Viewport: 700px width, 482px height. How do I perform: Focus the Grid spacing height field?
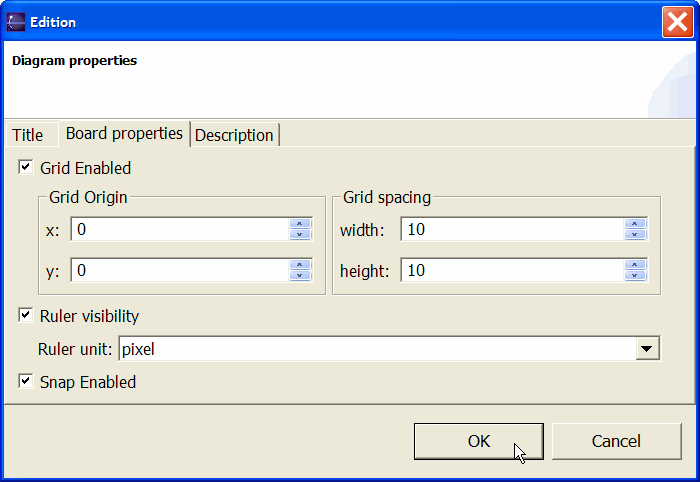click(512, 270)
